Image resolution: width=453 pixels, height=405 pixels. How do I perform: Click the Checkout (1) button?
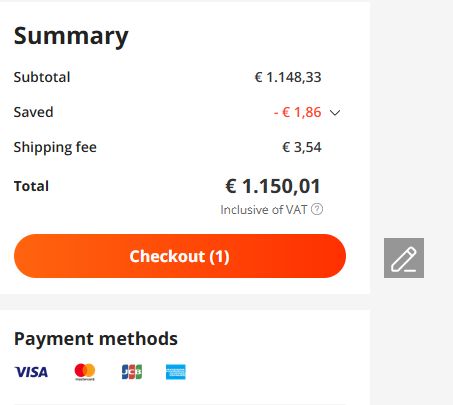tap(180, 256)
